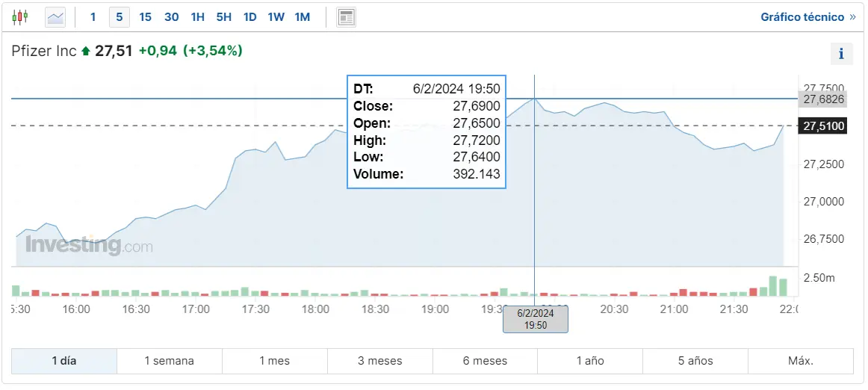The image size is (868, 390).
Task: Choose the 1W interval
Action: (x=276, y=16)
